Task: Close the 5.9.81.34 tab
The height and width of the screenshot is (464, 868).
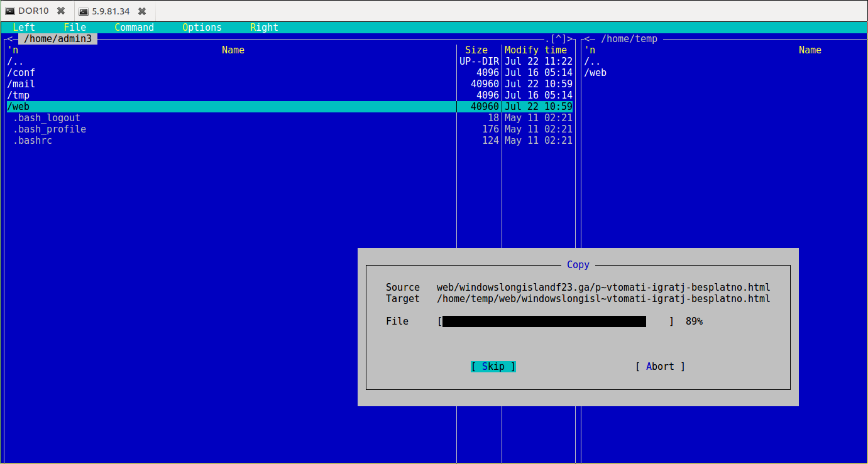Action: coord(142,11)
